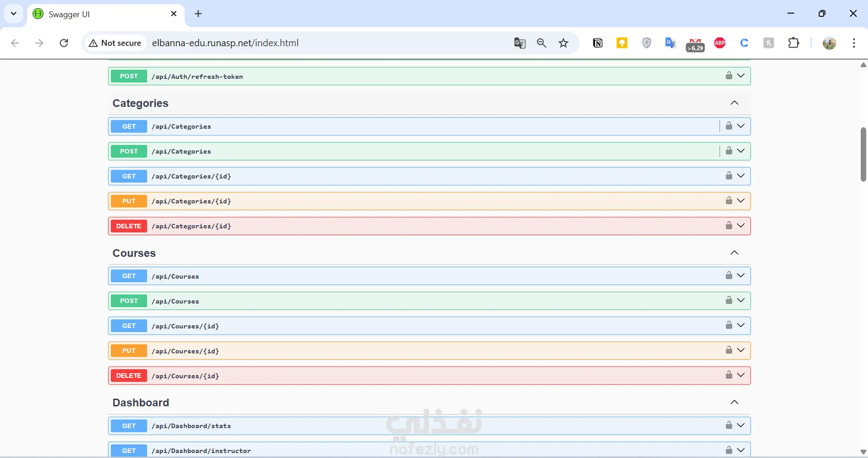The image size is (868, 458).
Task: Click the lock icon on POST /api/Categories
Action: (729, 151)
